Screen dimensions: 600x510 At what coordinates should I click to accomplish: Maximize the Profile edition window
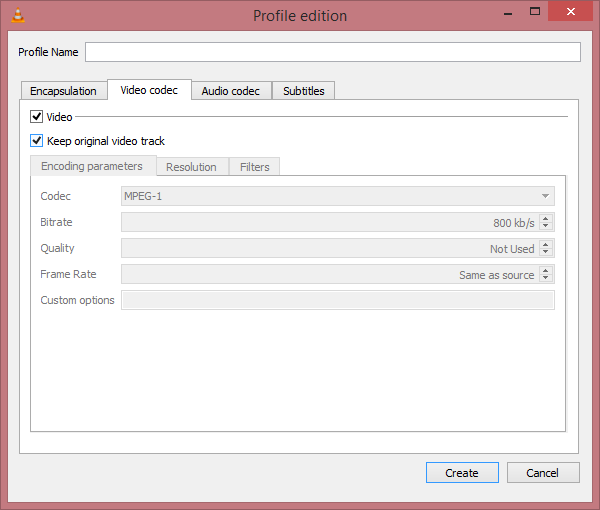[x=535, y=12]
